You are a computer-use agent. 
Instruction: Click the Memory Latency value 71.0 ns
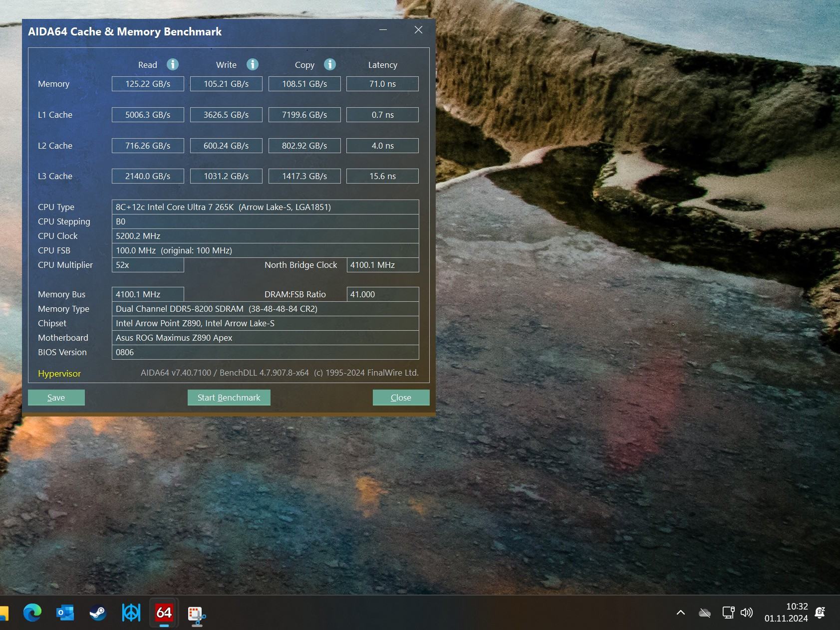(x=383, y=84)
